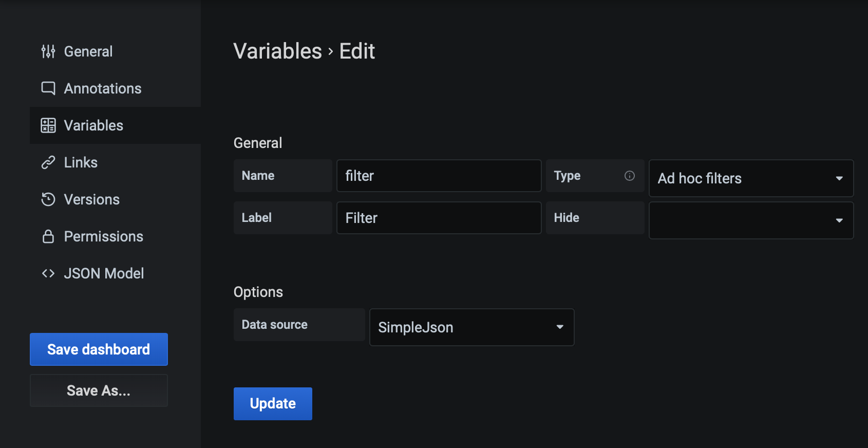Click the Variables grid icon
Screen dimensions: 868x448
[x=48, y=125]
